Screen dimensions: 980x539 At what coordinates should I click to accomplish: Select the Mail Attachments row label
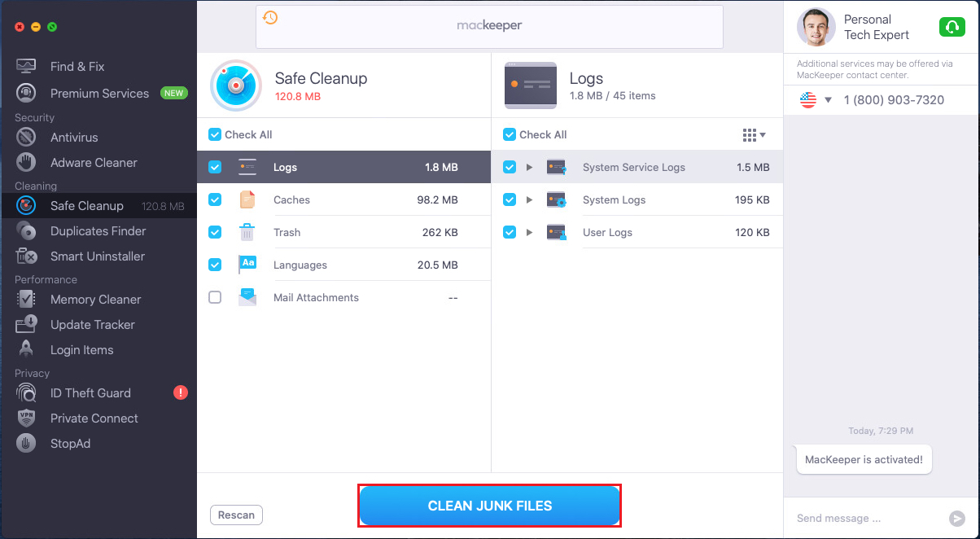pyautogui.click(x=316, y=297)
